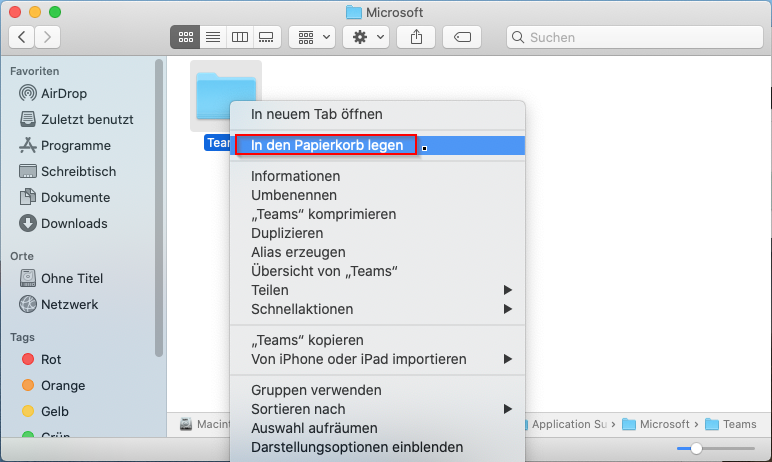The image size is (772, 462).
Task: Open Schreibtisch in the sidebar
Action: tap(67, 171)
